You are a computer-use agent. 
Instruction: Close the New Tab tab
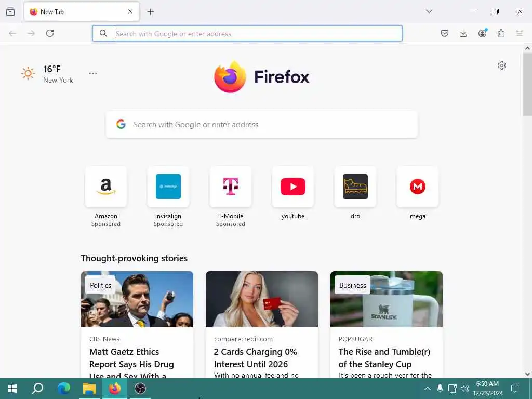click(x=130, y=11)
